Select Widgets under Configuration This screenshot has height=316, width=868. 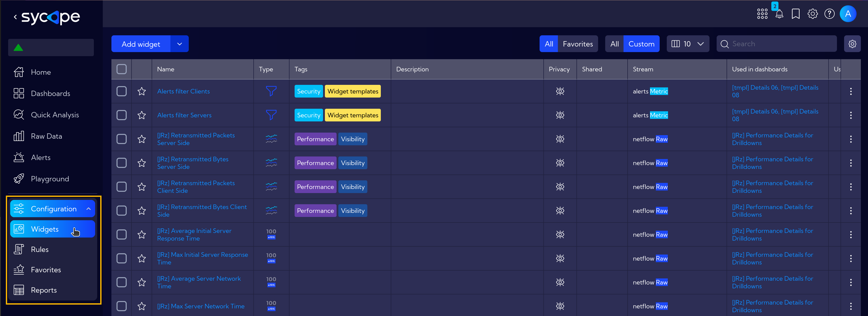(53, 229)
